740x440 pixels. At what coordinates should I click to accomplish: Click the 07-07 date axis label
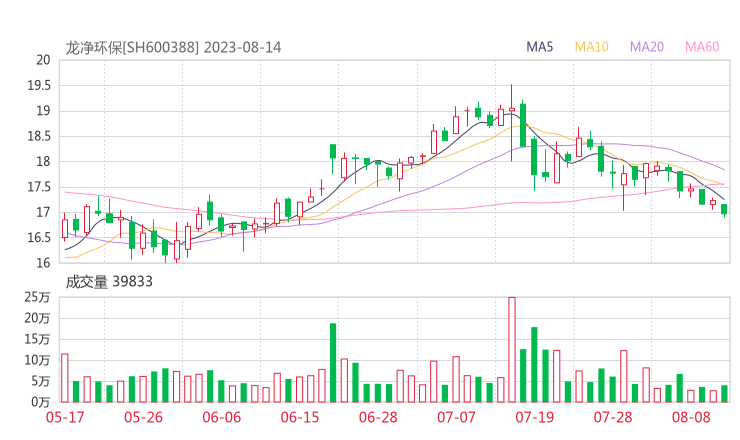point(456,417)
